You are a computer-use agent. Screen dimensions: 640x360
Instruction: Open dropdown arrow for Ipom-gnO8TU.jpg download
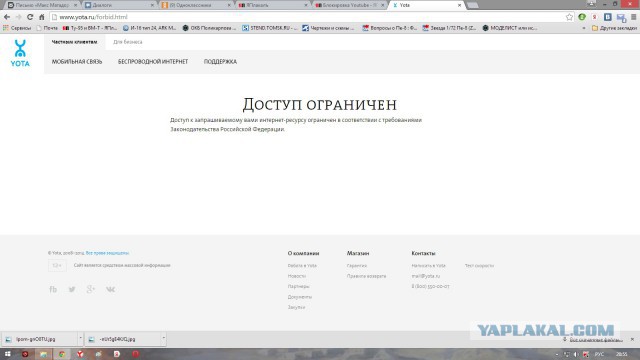[80, 338]
